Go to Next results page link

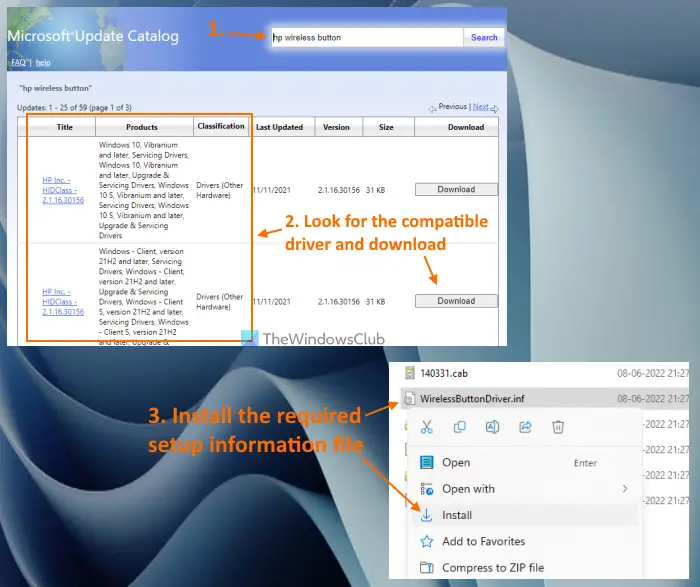pyautogui.click(x=480, y=107)
